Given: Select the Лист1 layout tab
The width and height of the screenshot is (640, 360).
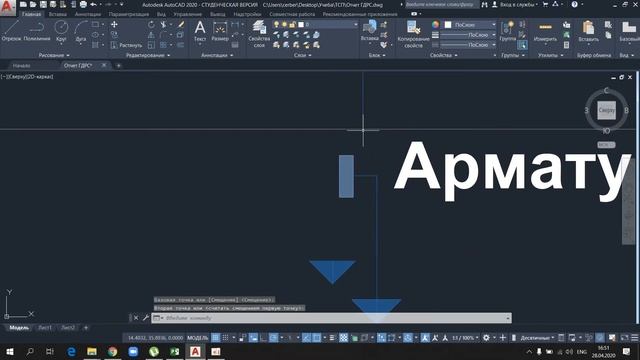Looking at the screenshot, I should [x=45, y=327].
